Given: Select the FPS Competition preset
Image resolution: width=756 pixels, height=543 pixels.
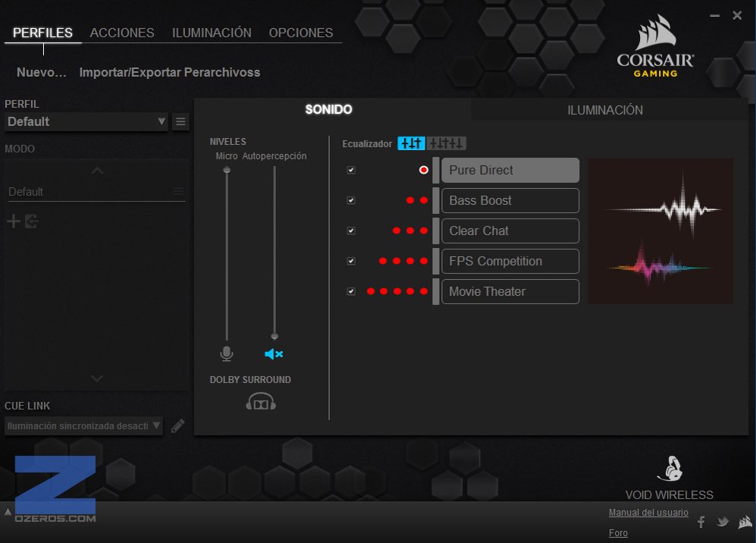Looking at the screenshot, I should click(510, 262).
